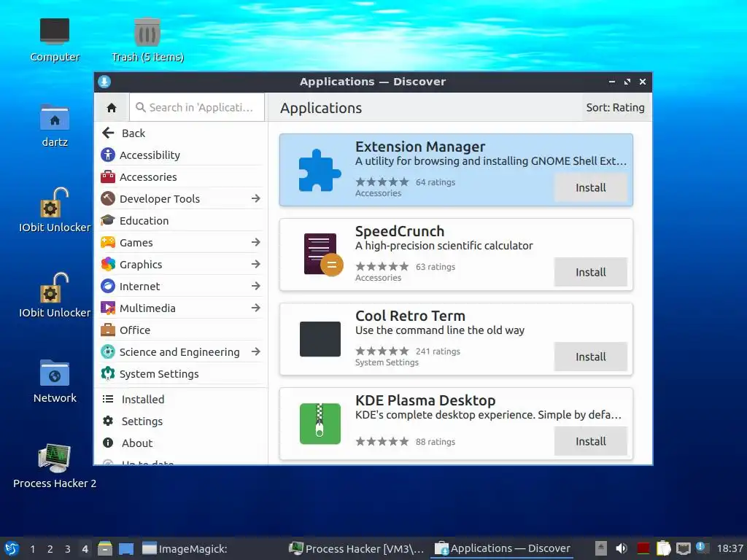This screenshot has height=560, width=747.
Task: Click the Education graduation cap icon
Action: click(x=108, y=220)
